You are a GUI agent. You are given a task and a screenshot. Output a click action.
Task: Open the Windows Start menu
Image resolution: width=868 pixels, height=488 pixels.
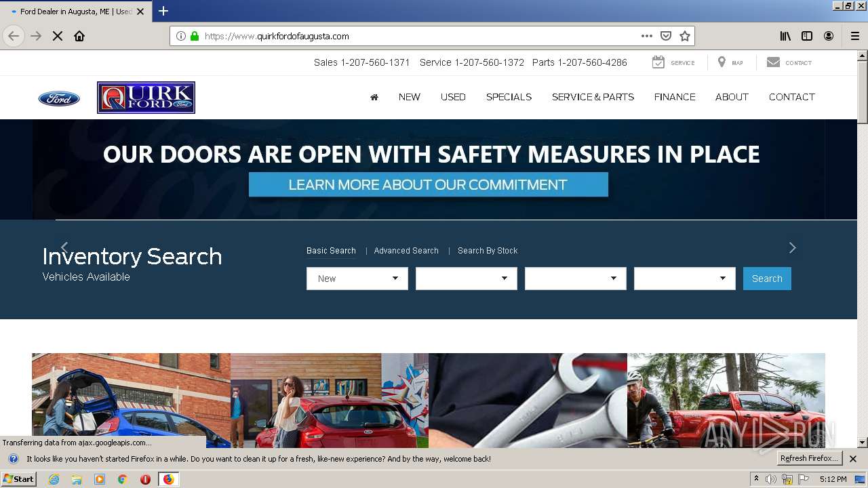[x=19, y=479]
